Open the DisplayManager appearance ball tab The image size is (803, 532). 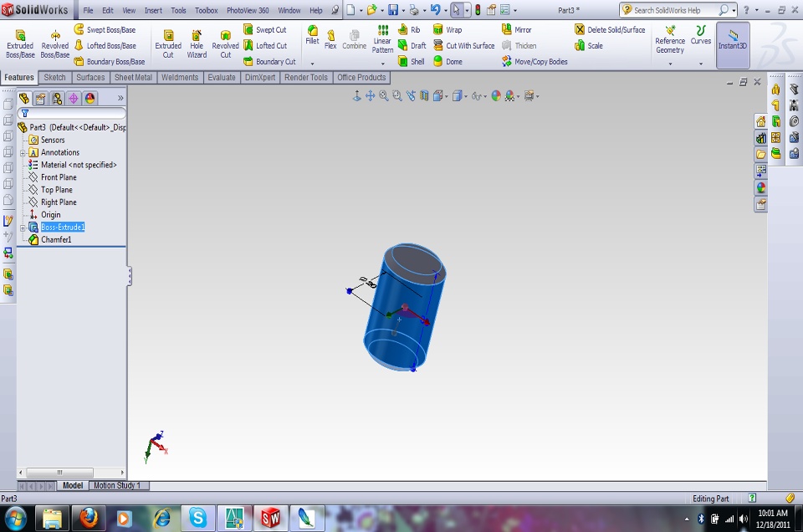[90, 98]
